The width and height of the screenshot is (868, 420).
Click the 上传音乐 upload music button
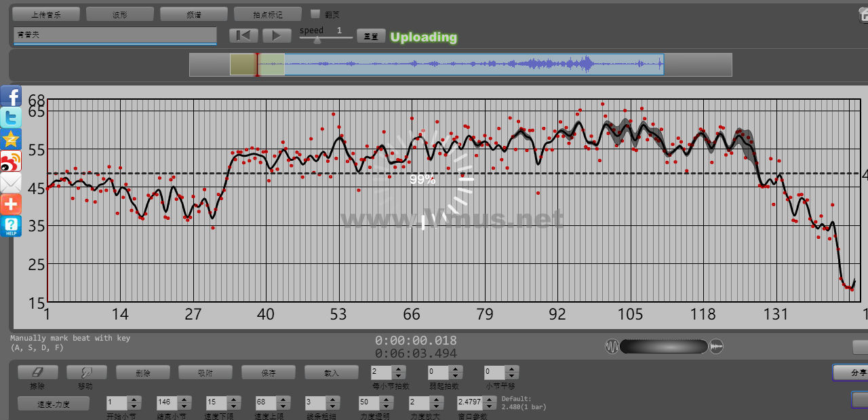(x=46, y=14)
